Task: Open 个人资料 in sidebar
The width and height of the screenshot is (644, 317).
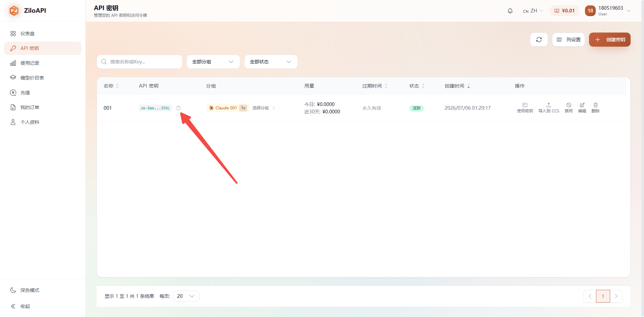Action: tap(43, 122)
